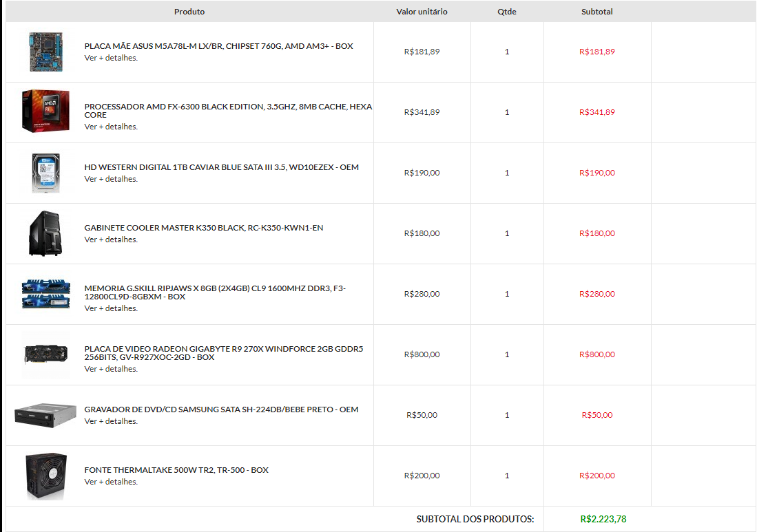Open the AMD FX-6300 processor box image
Screen dimensions: 757x532
[45, 111]
